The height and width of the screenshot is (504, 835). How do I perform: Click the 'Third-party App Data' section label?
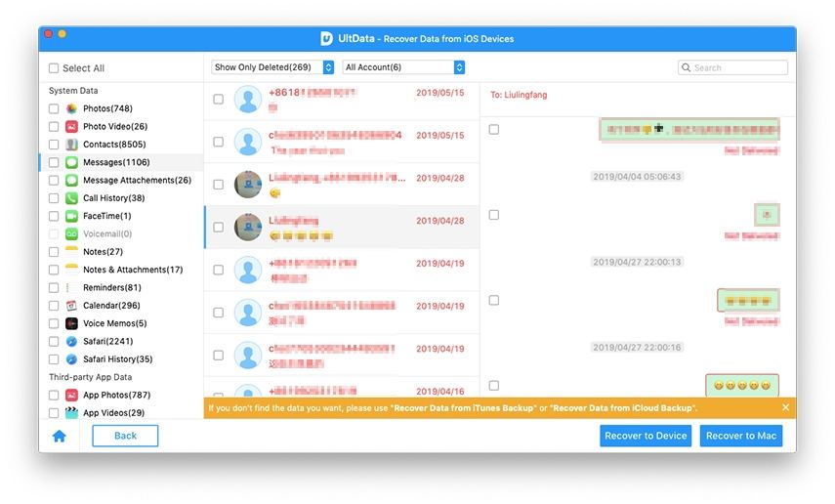pyautogui.click(x=91, y=377)
